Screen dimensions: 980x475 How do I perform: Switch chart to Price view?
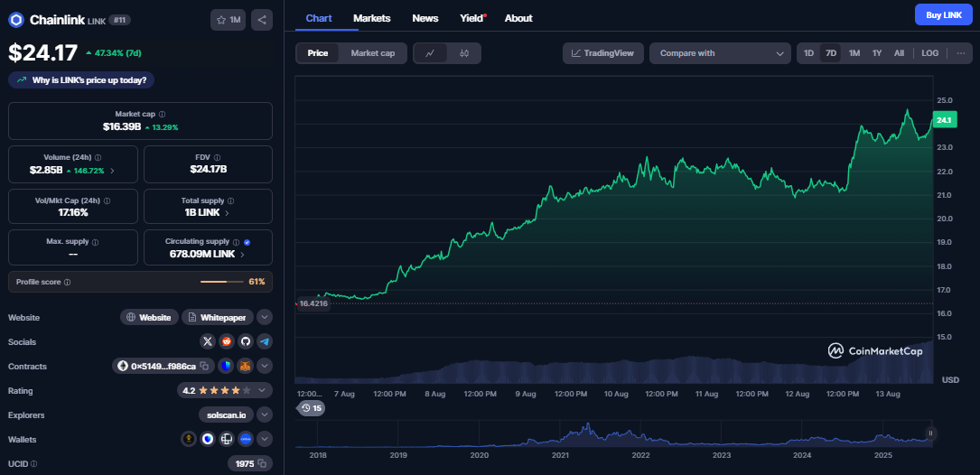318,53
